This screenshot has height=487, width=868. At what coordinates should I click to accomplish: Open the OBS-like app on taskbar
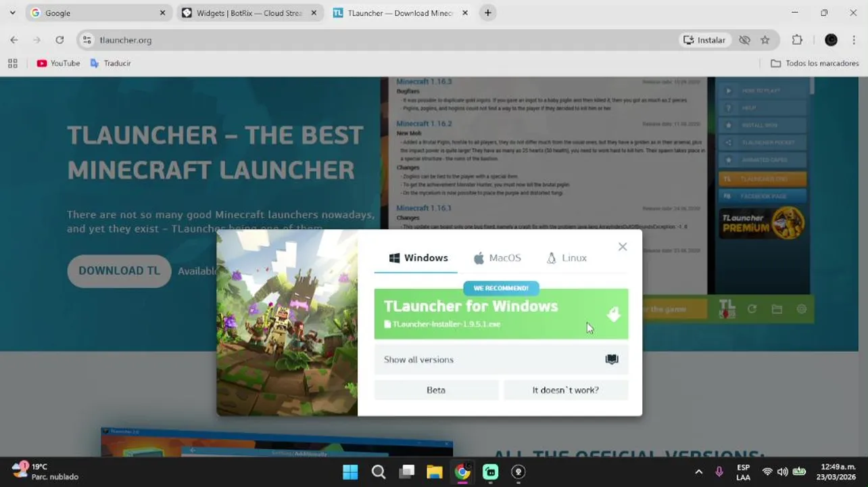519,472
